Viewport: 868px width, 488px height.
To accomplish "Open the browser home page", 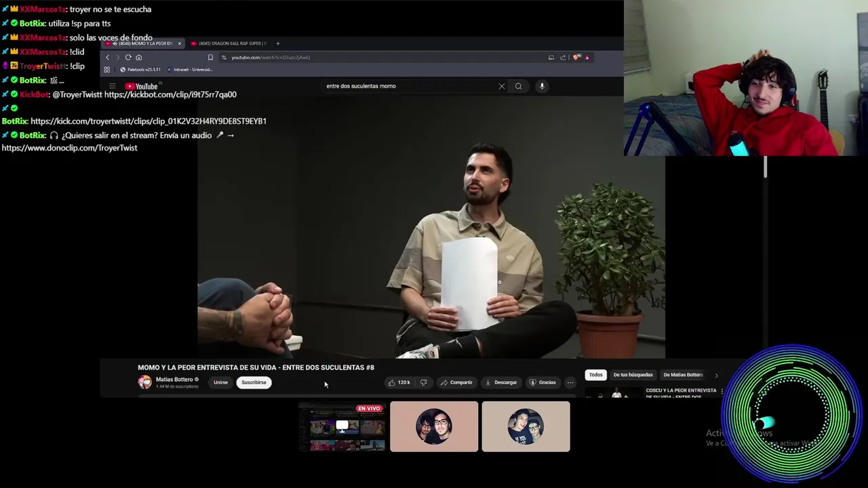I will 139,58.
